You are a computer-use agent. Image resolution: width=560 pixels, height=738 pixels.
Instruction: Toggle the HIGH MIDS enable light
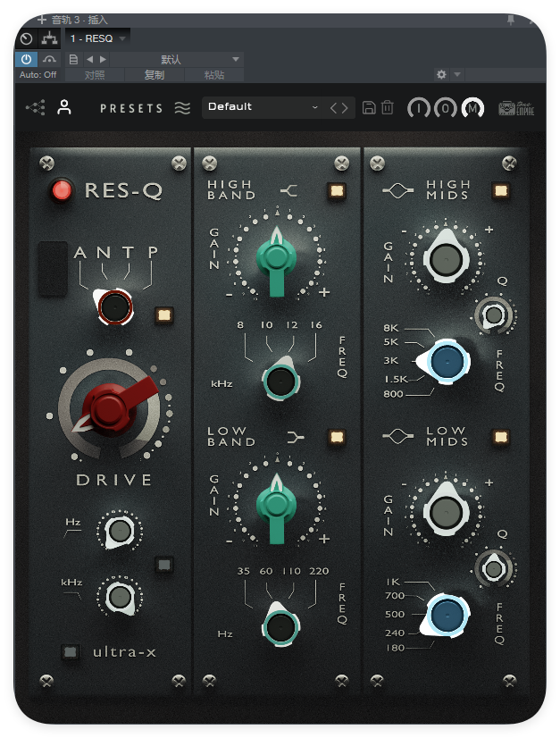tap(501, 190)
